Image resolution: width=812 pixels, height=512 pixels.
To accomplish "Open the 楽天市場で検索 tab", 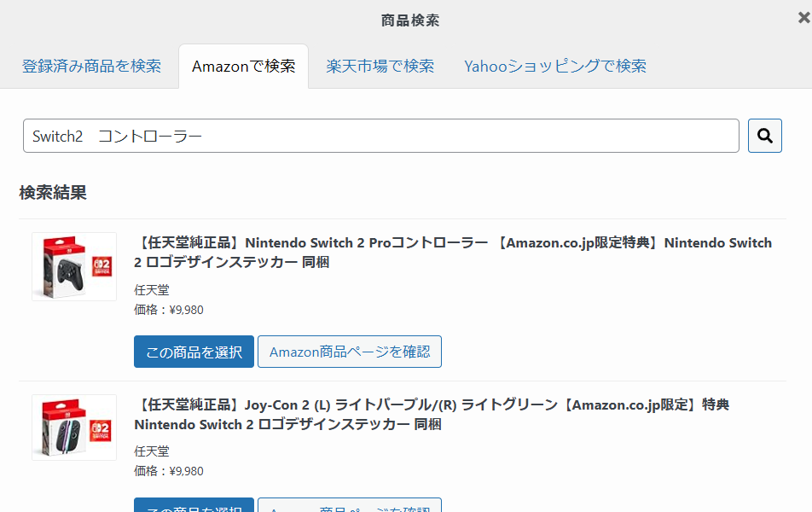I will click(x=380, y=66).
